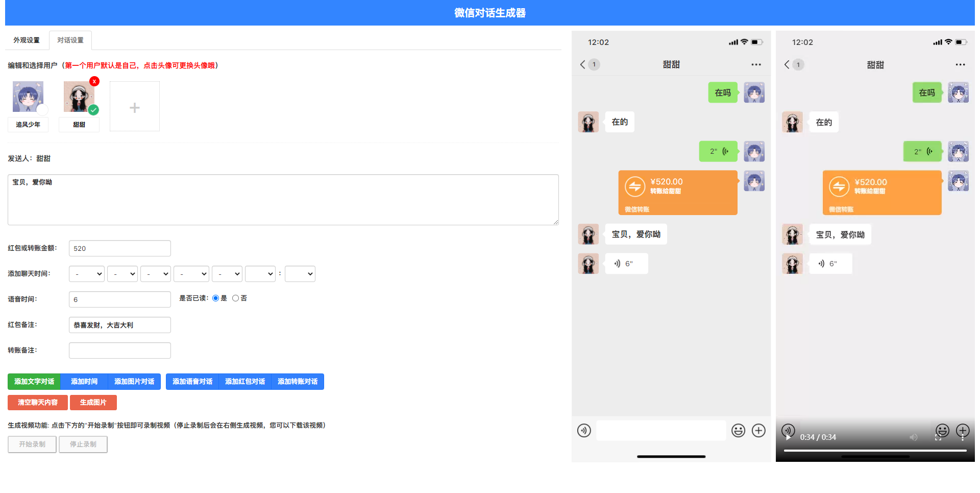
Task: Open the emoji panel in the chat preview
Action: click(x=738, y=431)
